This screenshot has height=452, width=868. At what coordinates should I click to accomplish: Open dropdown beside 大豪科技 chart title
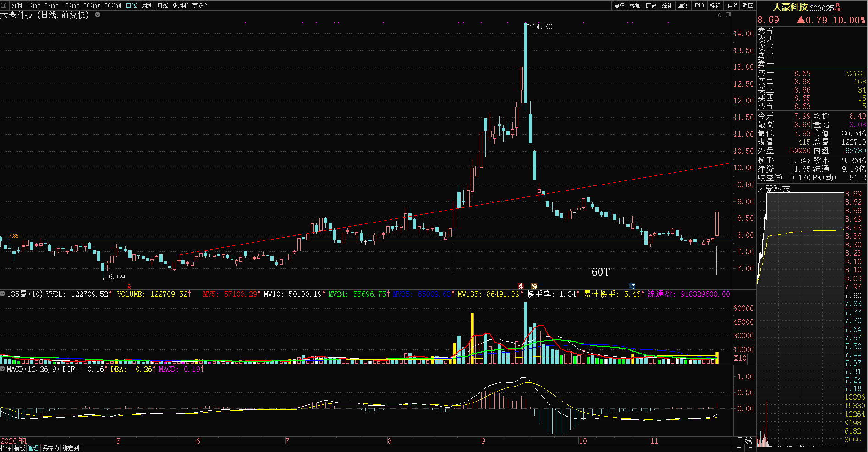(98, 15)
